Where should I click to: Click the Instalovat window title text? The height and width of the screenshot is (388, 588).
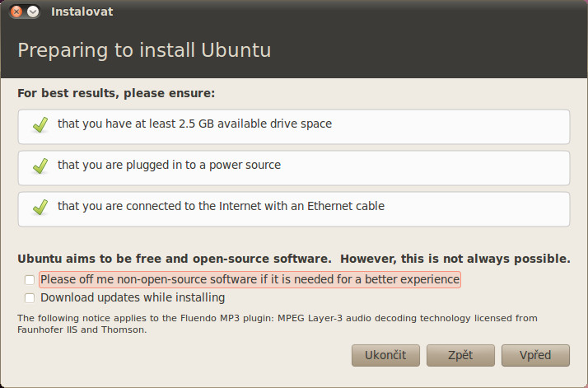(82, 12)
